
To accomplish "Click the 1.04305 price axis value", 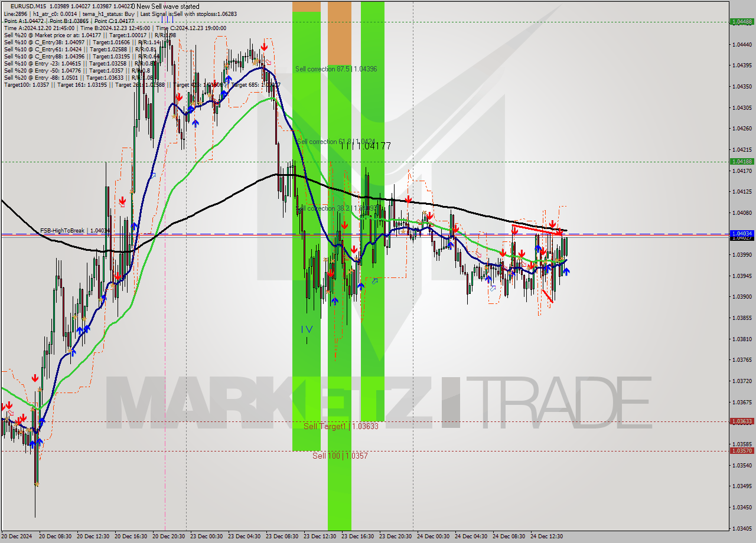I will pyautogui.click(x=742, y=107).
